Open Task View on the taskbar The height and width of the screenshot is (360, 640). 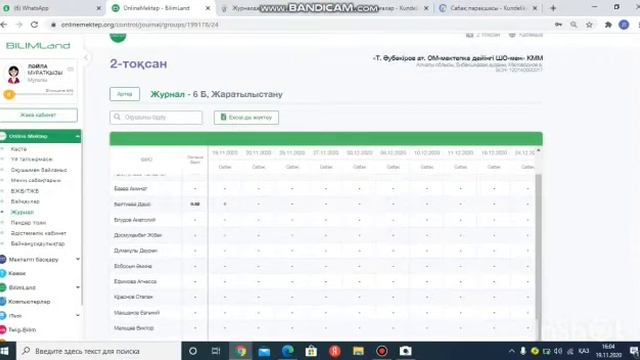click(216, 351)
